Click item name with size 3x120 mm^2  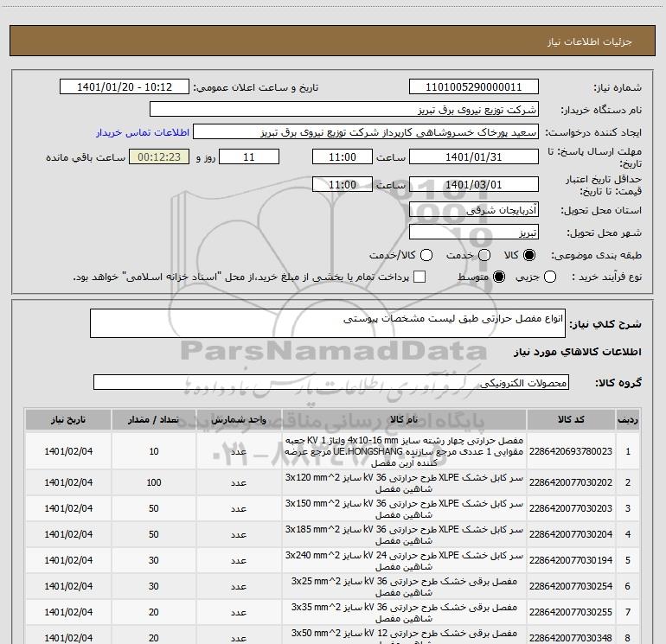tap(404, 483)
